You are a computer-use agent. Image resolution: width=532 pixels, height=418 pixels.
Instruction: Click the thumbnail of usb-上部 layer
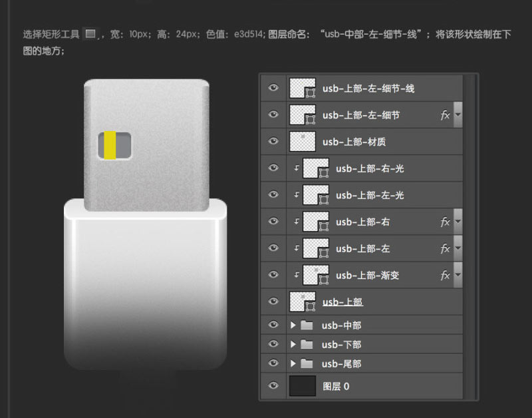[x=303, y=302]
